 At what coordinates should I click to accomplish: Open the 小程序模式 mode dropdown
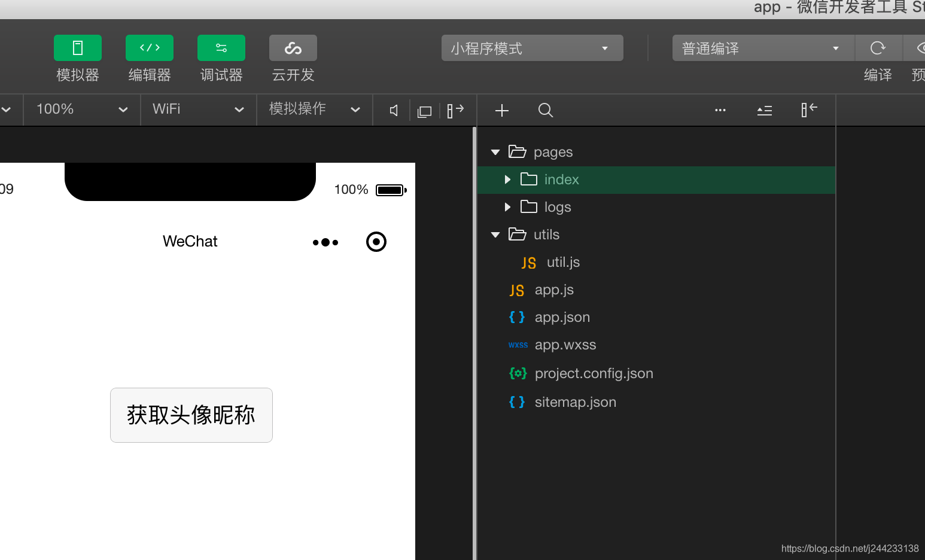click(x=533, y=48)
